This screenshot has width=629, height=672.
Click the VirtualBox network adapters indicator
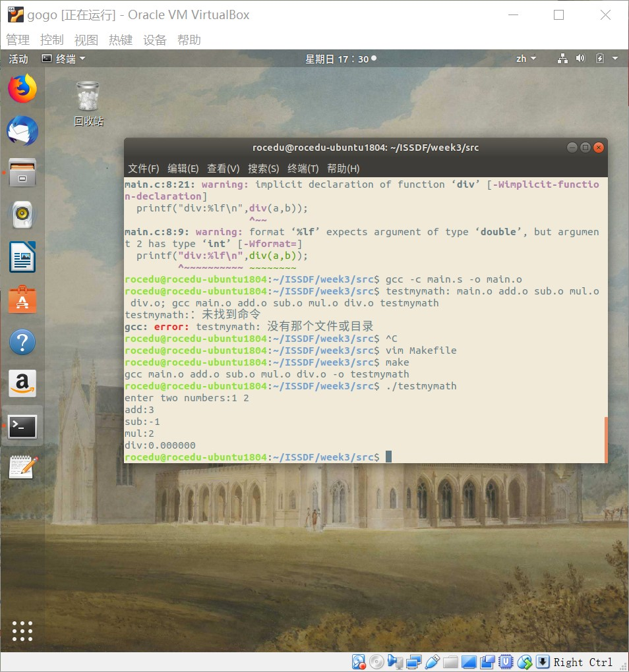coord(413,662)
